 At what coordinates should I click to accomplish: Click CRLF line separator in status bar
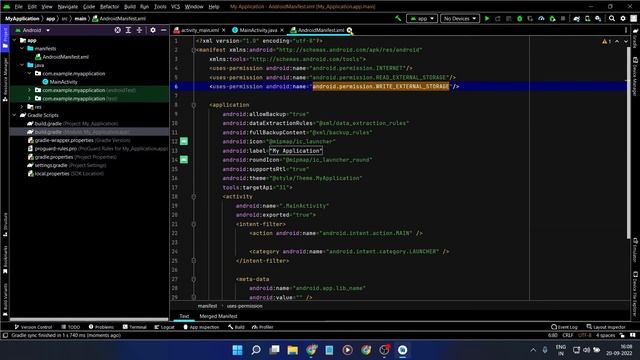click(568, 335)
